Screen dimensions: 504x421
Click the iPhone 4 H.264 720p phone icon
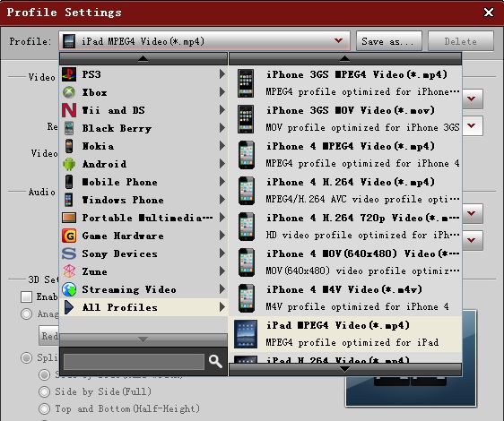247,227
